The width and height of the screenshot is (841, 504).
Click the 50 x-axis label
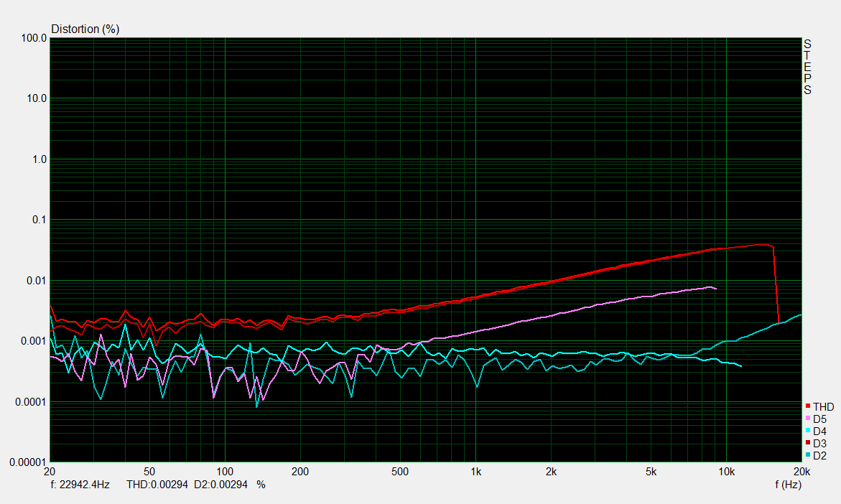click(x=149, y=472)
